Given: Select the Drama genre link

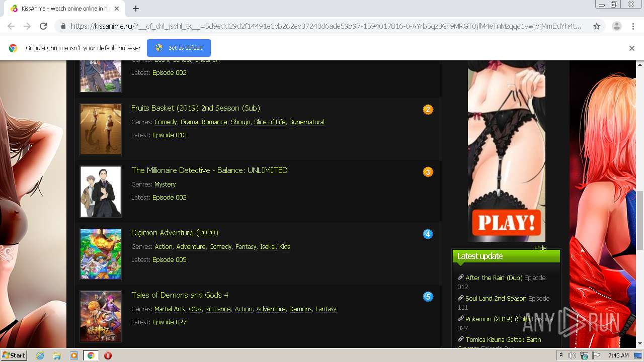Looking at the screenshot, I should coord(189,122).
